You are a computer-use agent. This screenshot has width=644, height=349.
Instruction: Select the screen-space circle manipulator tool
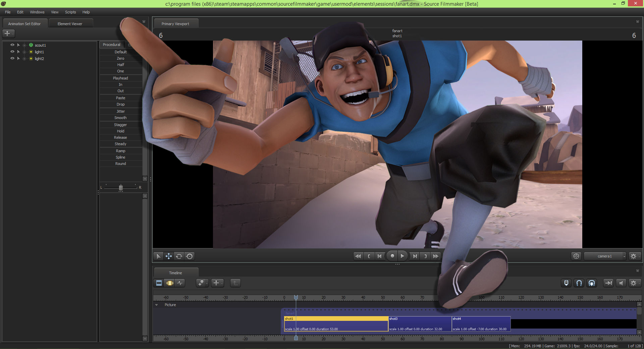190,256
